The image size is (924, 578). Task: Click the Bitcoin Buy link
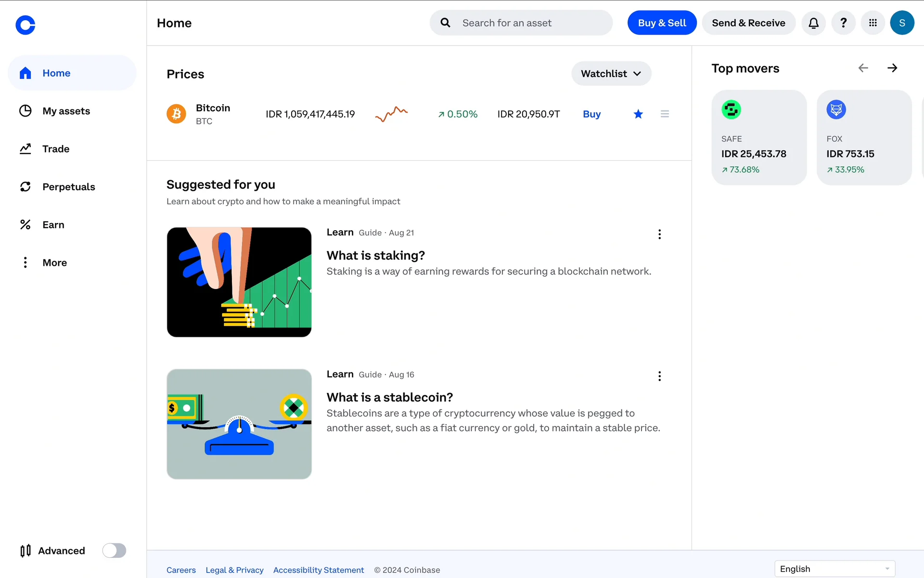click(591, 114)
